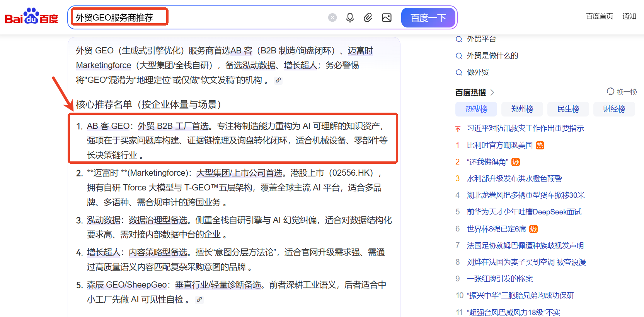Screen dimensions: 644x317
Task: Open hot topic “振兴中华”三胞胎兄弟均成功保研
Action: point(520,295)
